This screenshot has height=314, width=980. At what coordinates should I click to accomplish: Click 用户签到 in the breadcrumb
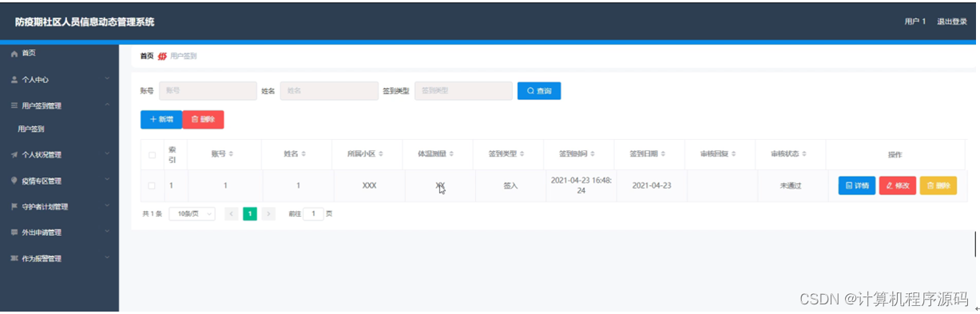click(x=184, y=56)
